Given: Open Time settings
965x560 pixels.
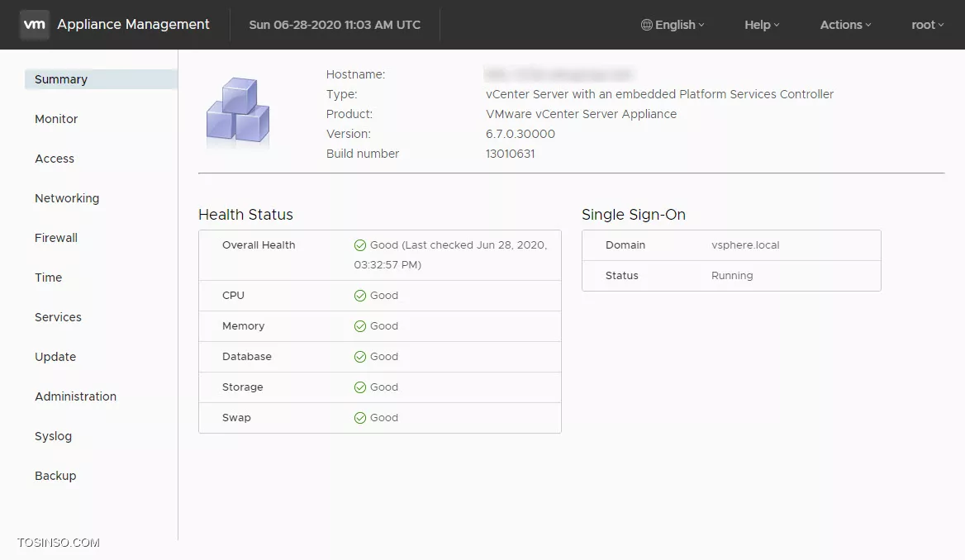Looking at the screenshot, I should click(48, 278).
